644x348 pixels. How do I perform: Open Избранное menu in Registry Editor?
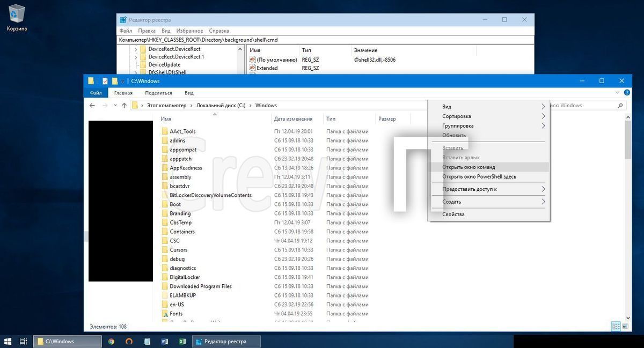[189, 31]
